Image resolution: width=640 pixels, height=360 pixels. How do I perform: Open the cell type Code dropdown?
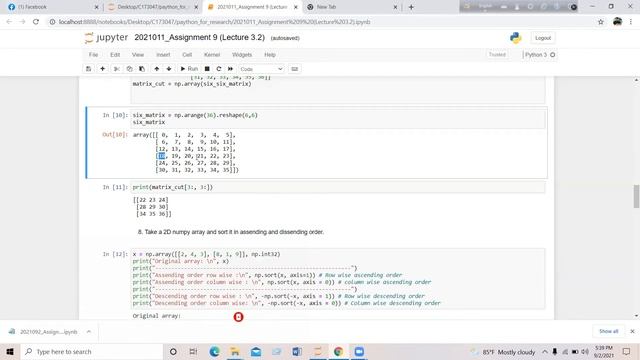(x=261, y=69)
